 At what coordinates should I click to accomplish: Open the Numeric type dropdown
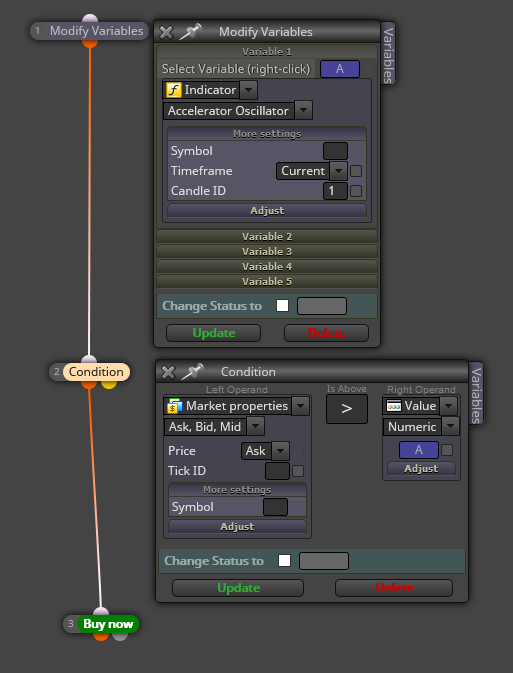click(450, 427)
